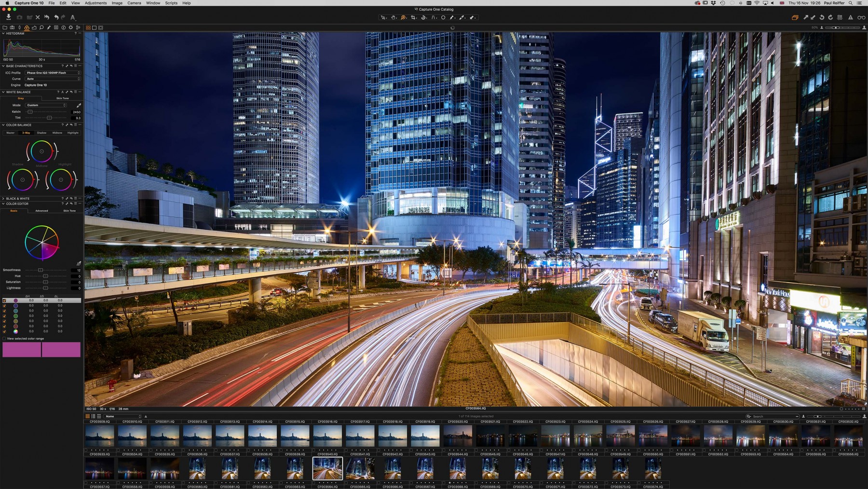Open the Library tool tab (folder icon)
The height and width of the screenshot is (489, 868).
pos(5,27)
